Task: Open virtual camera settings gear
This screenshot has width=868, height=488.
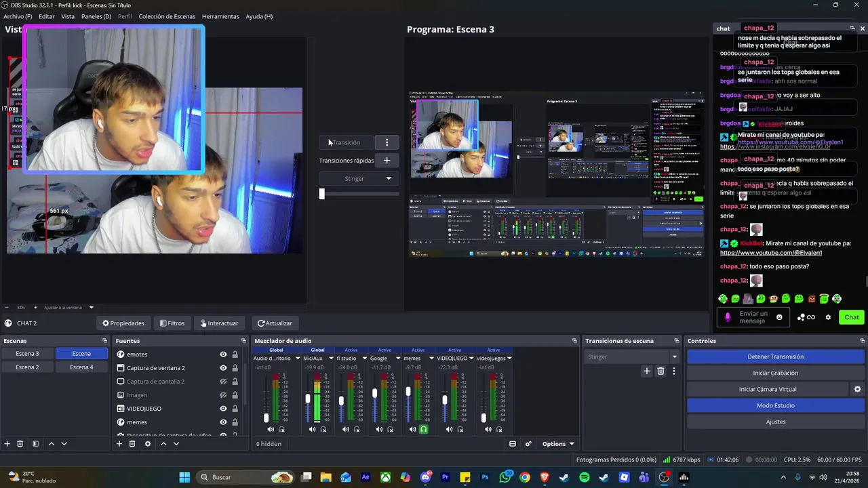Action: point(857,389)
